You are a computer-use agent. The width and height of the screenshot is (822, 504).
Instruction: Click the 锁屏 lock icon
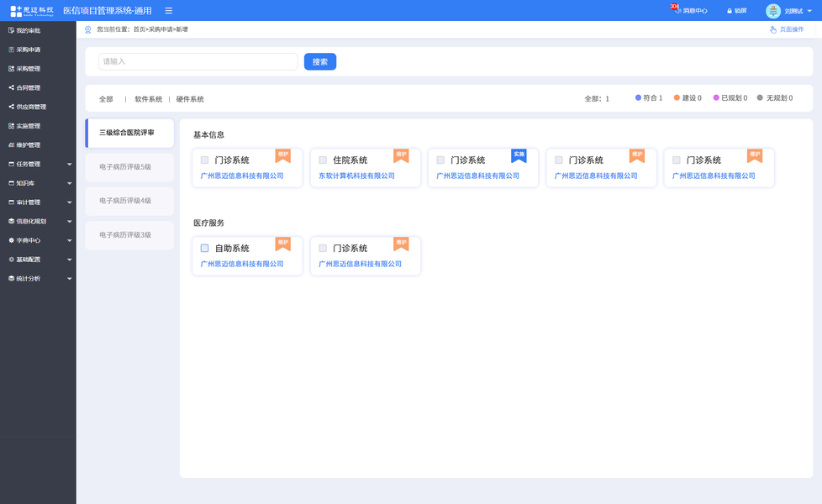(x=730, y=11)
